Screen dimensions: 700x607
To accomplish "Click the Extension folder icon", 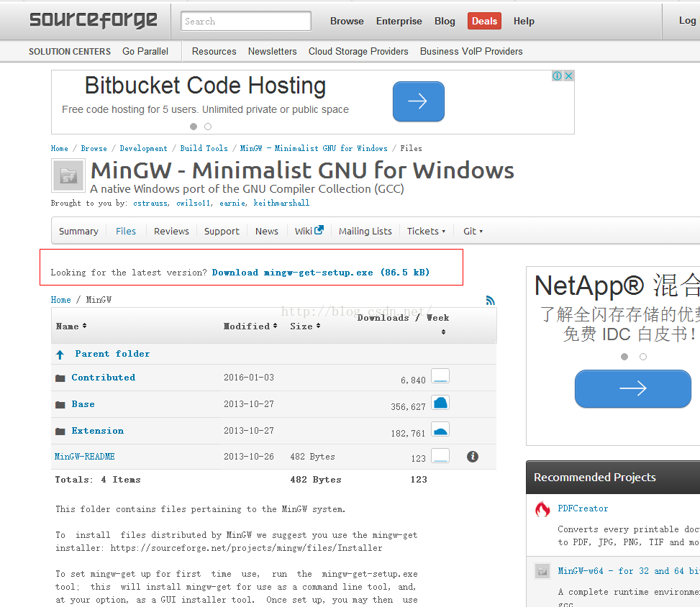I will click(x=60, y=431).
